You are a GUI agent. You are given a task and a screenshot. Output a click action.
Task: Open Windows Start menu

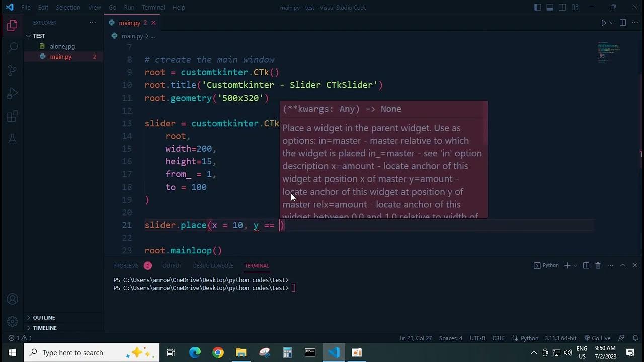(x=12, y=352)
